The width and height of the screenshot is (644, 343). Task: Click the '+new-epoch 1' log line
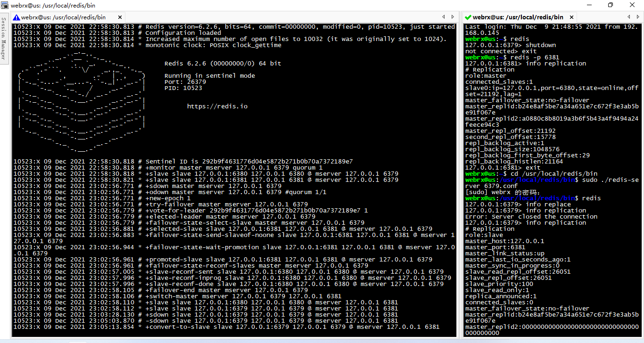click(102, 198)
